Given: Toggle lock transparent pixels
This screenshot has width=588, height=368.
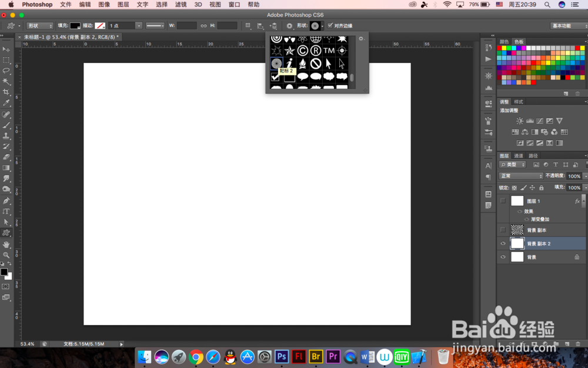Looking at the screenshot, I should pyautogui.click(x=514, y=188).
